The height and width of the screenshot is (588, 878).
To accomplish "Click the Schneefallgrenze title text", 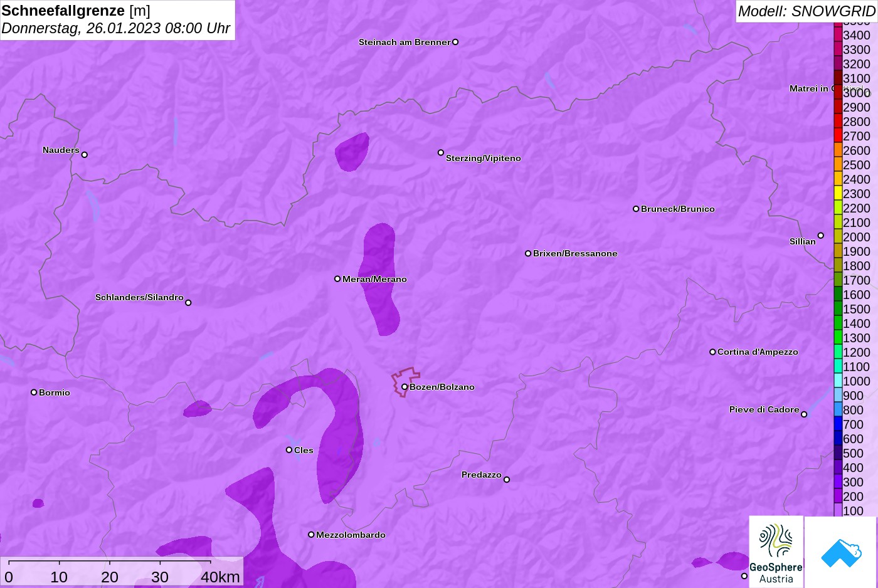I will [x=63, y=11].
